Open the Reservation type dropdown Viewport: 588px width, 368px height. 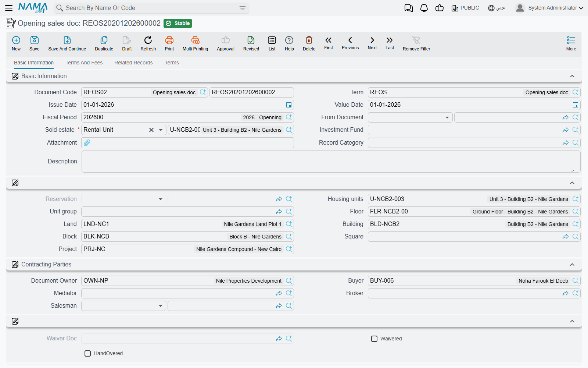[x=161, y=199]
